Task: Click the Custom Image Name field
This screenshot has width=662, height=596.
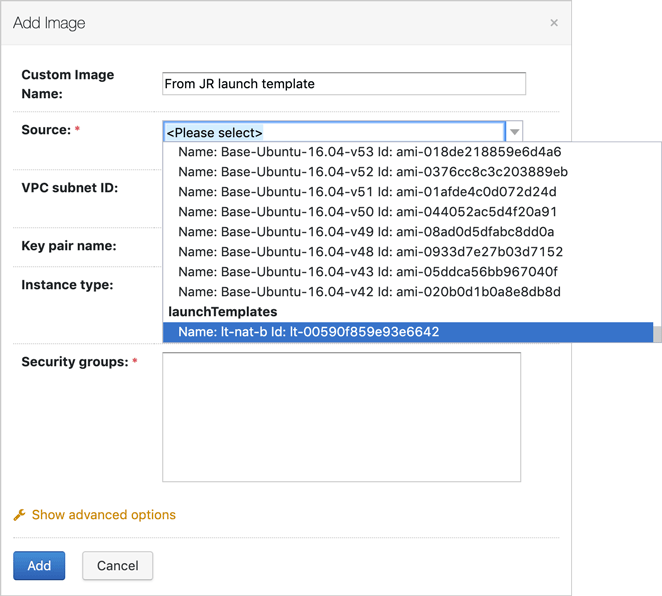Action: (x=343, y=84)
